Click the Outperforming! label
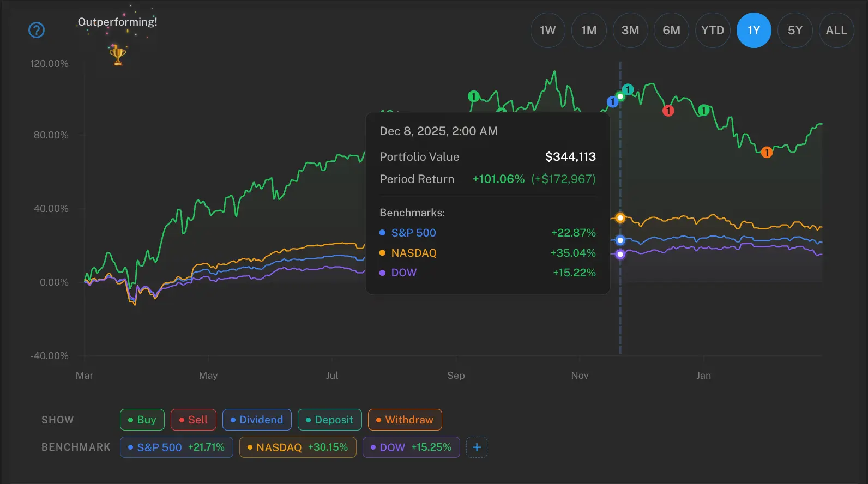This screenshot has width=868, height=484. [x=117, y=22]
